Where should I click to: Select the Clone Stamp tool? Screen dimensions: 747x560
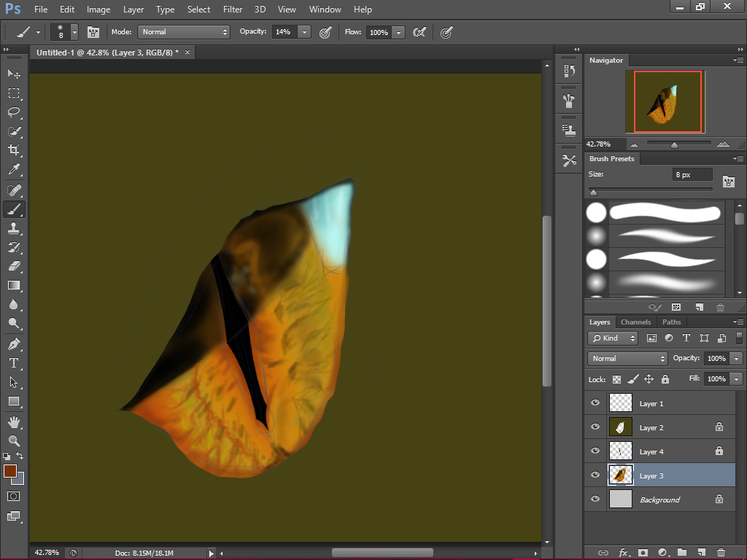point(14,228)
